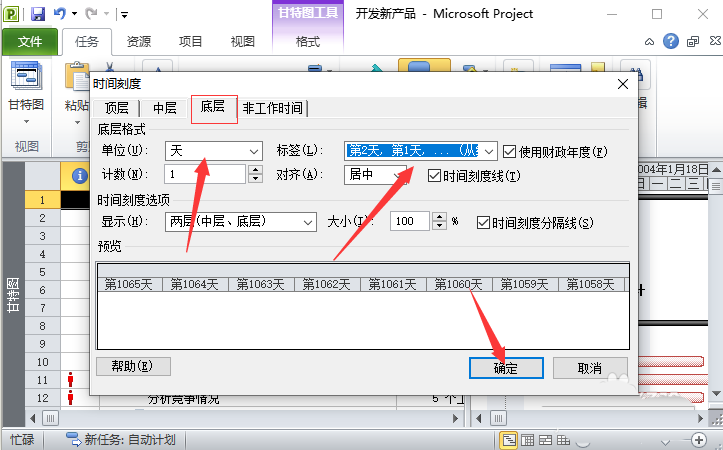Open the 显示 tiers dropdown
This screenshot has height=450, width=723.
[241, 222]
